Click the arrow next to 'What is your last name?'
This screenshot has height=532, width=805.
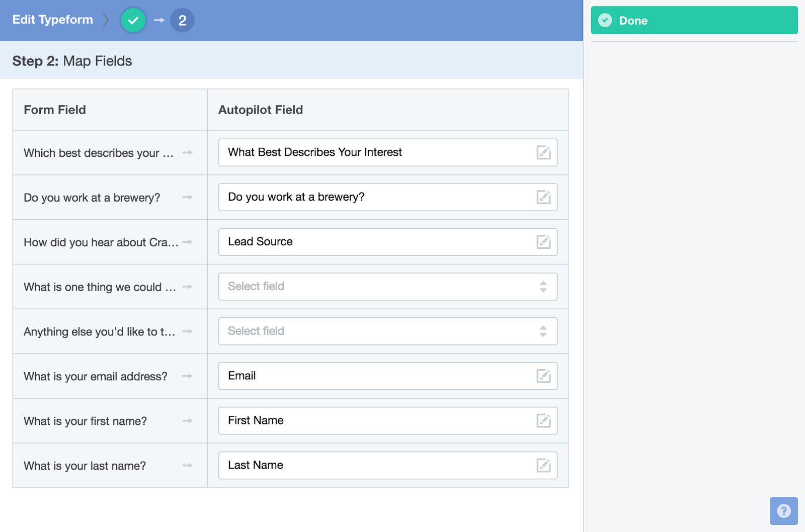(188, 466)
